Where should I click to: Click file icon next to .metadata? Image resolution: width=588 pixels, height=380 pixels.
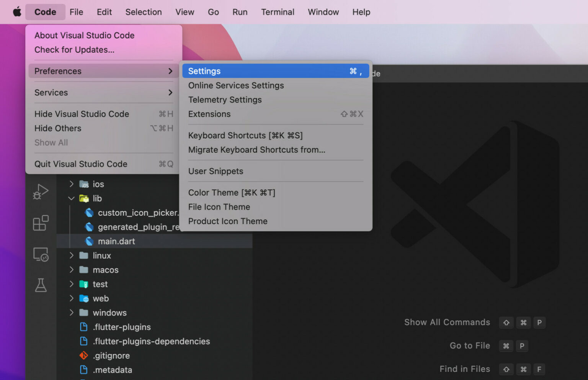(84, 370)
